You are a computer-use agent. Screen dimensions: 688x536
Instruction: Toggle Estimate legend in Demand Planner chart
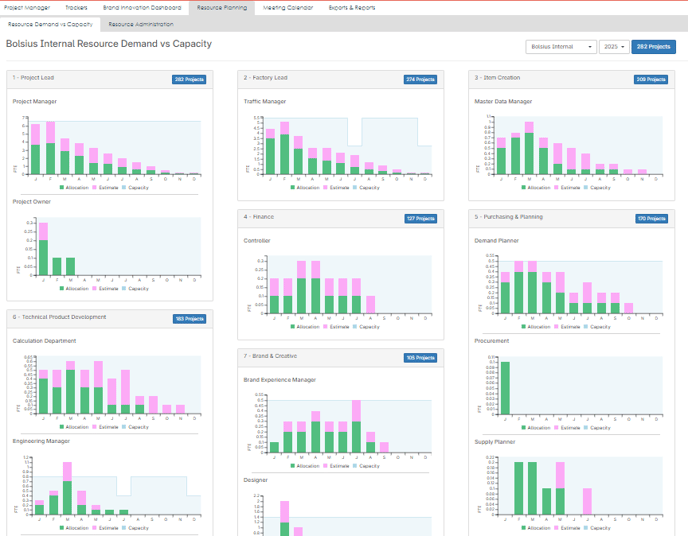click(x=567, y=327)
